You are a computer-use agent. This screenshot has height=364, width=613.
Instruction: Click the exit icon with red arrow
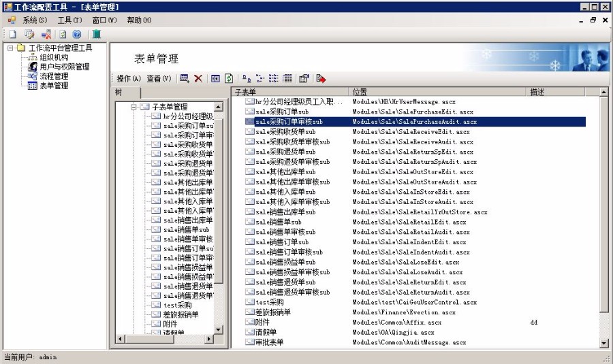(x=321, y=78)
